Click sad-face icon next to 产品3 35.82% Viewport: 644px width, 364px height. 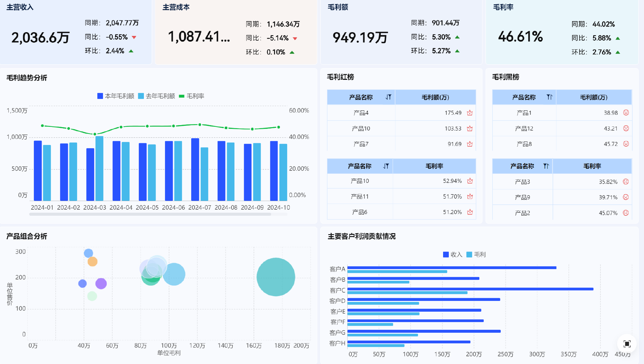coord(626,181)
